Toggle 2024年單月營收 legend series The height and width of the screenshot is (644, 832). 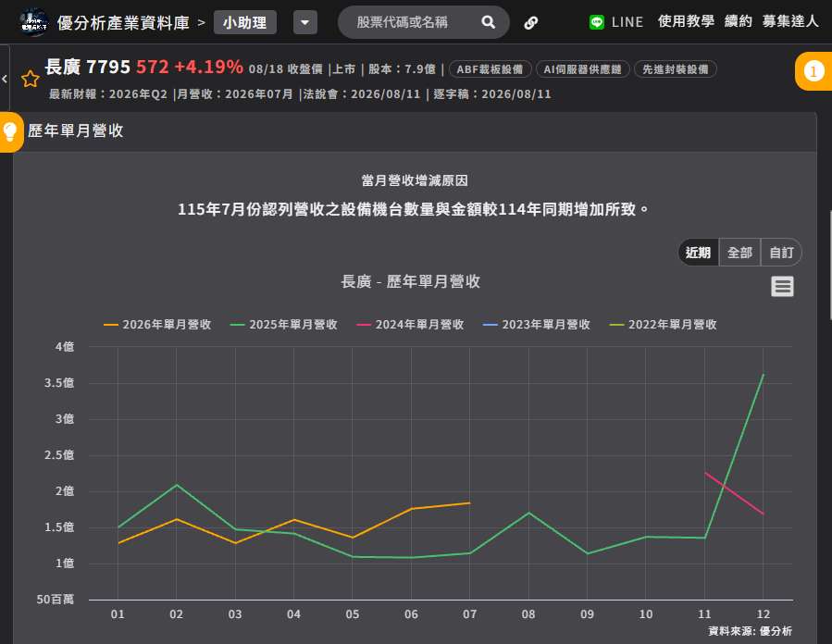coord(410,324)
